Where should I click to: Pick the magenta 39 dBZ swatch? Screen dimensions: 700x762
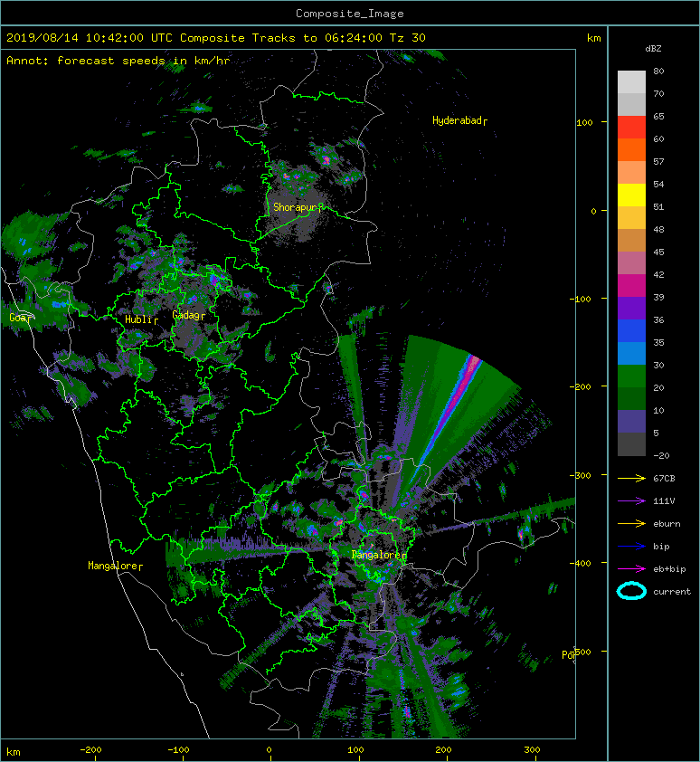[631, 285]
